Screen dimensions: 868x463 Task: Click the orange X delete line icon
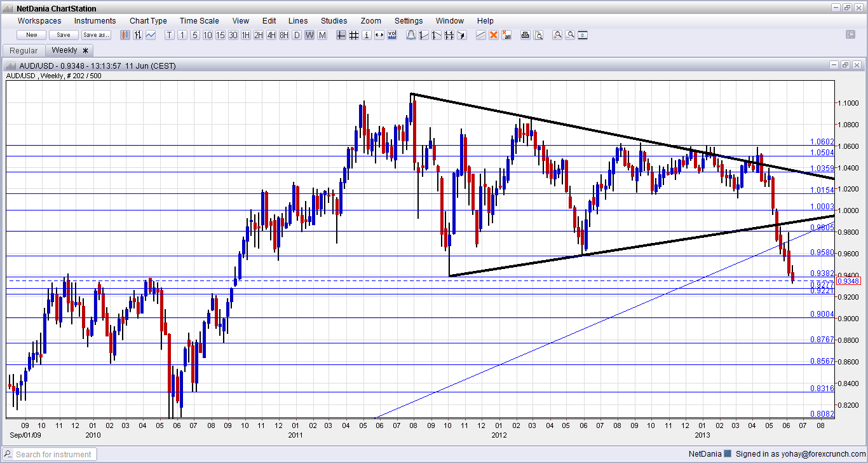coord(493,35)
